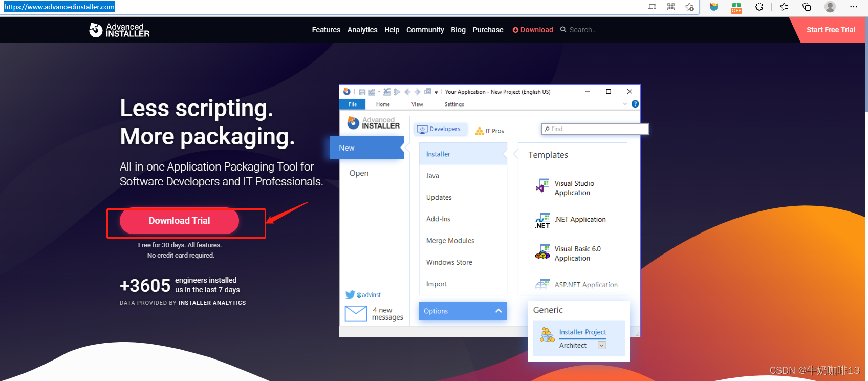Click the green OFF extension icon
The width and height of the screenshot is (868, 381).
[x=736, y=7]
